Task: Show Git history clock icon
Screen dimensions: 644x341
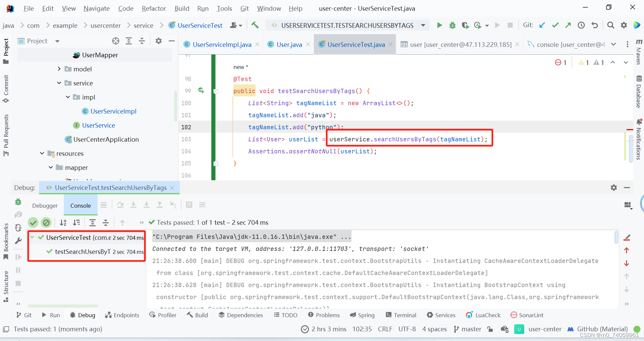Action: [581, 25]
